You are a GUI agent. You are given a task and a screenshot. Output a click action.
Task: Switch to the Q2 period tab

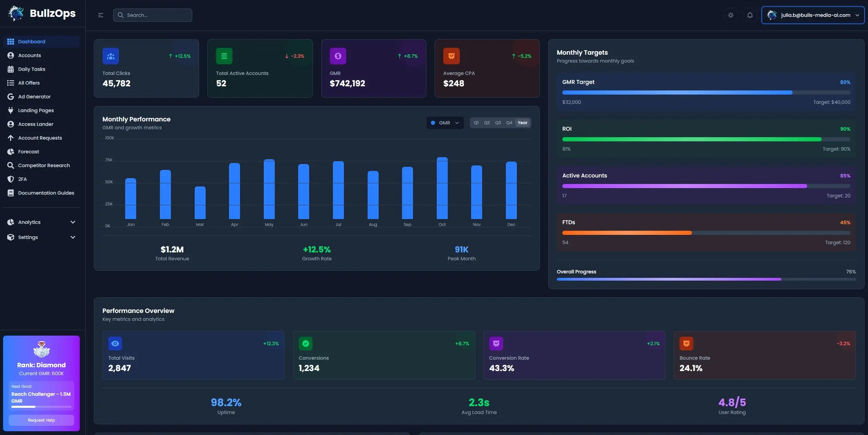(487, 123)
